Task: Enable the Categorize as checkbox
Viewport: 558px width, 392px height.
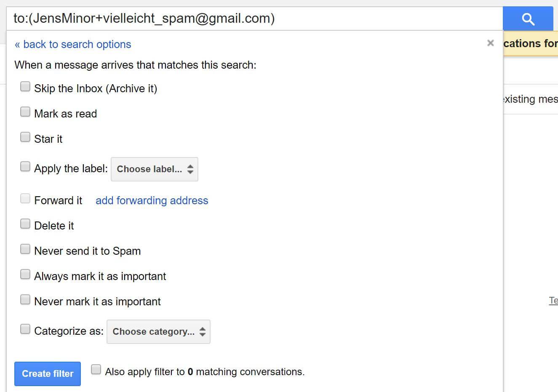Action: tap(25, 329)
